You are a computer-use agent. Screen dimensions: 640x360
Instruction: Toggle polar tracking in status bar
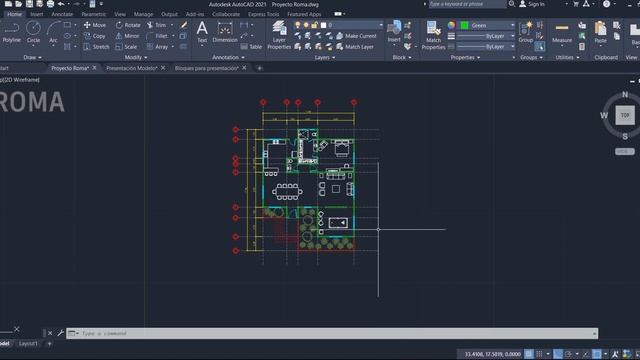point(568,354)
